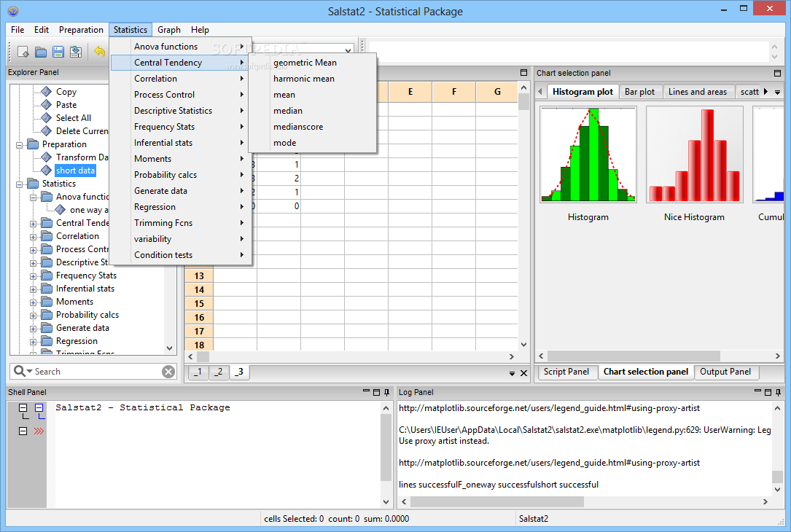
Task: Select the short data tree item
Action: pyautogui.click(x=75, y=171)
